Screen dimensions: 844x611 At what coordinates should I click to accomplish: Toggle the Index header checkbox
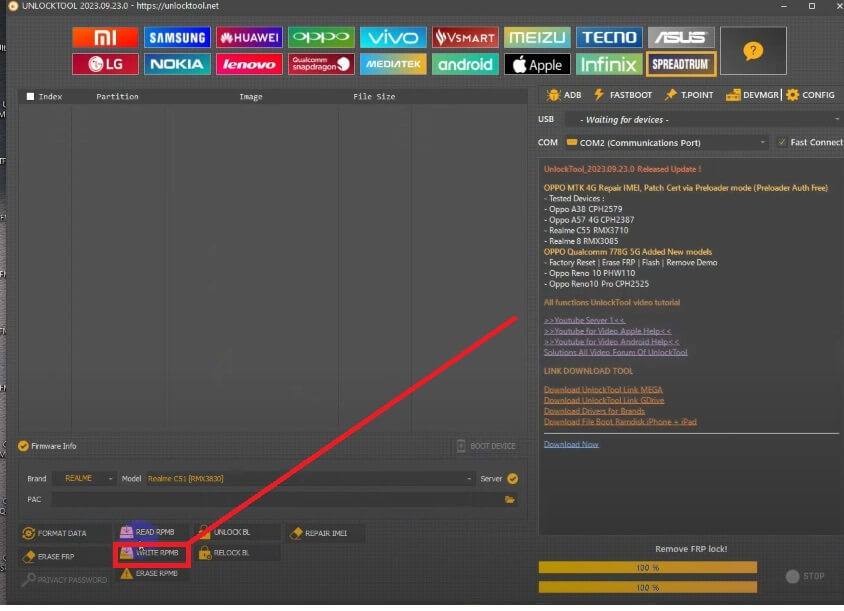30,97
